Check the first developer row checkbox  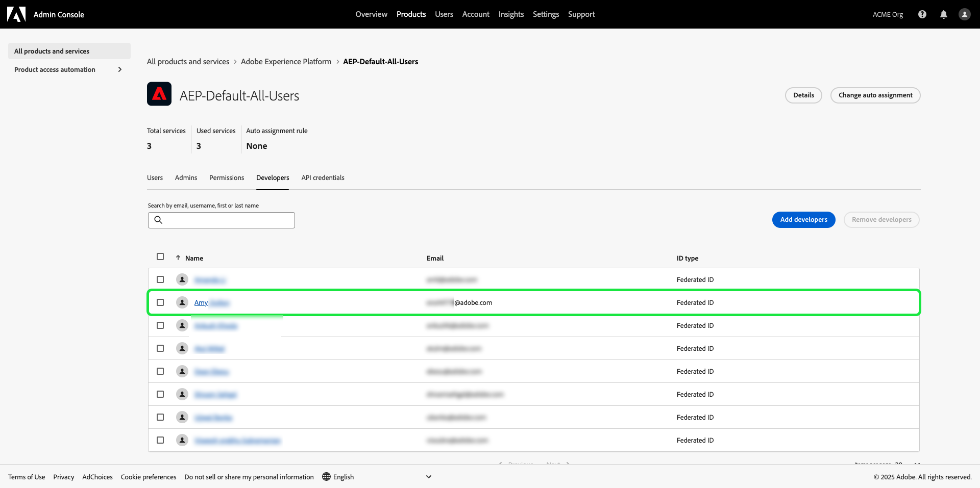tap(160, 279)
